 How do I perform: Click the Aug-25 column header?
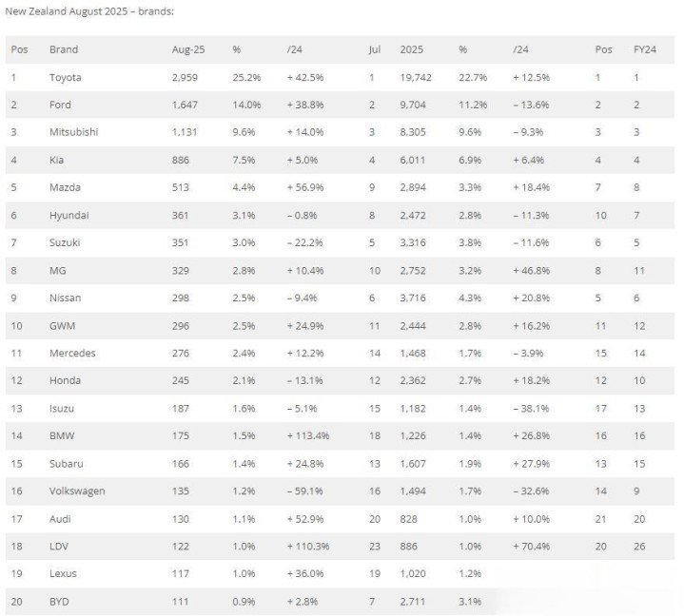[x=188, y=49]
